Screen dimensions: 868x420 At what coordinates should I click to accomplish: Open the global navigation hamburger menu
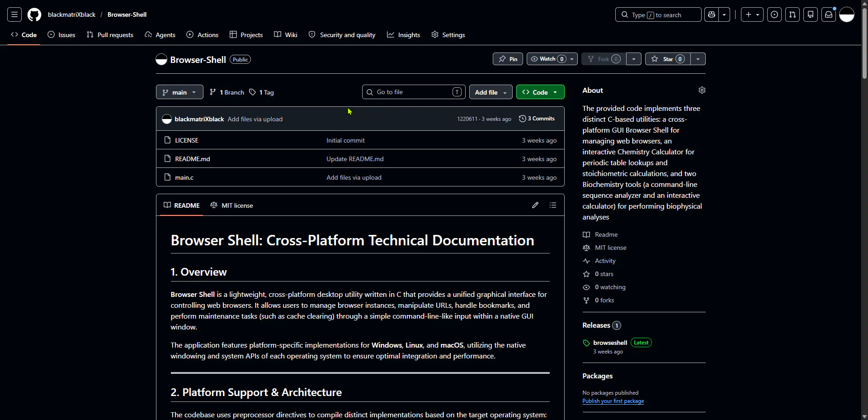[14, 14]
